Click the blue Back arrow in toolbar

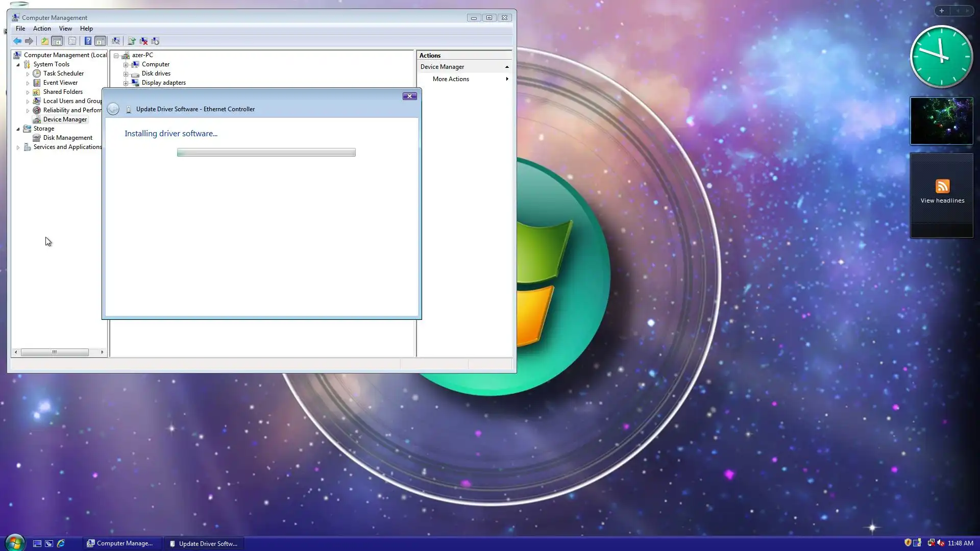point(17,41)
